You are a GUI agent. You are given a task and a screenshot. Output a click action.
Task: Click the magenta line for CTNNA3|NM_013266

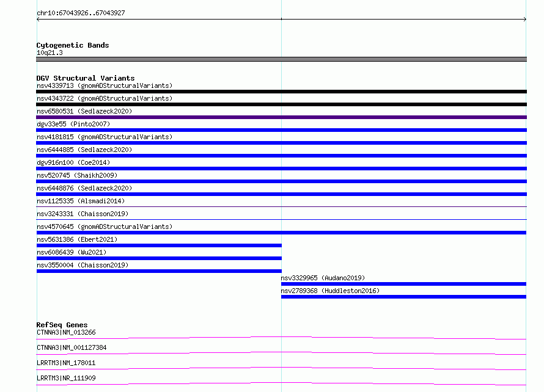click(x=281, y=338)
